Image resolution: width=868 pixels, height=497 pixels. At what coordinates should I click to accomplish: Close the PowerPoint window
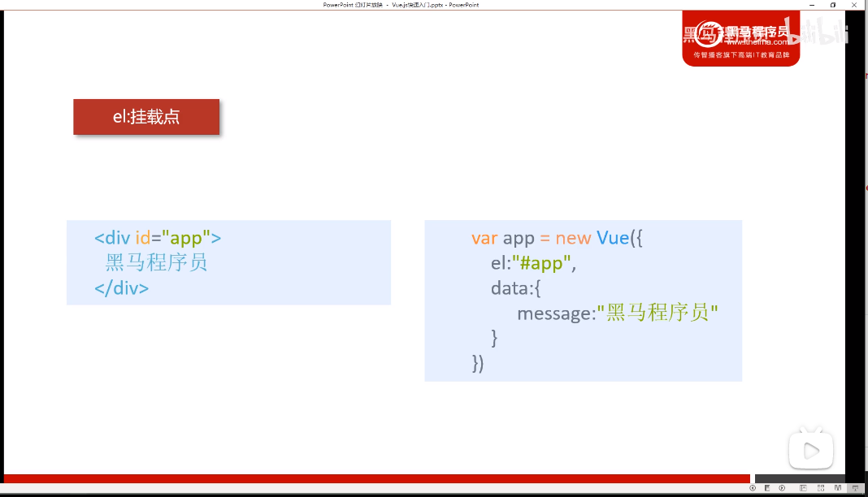(x=854, y=4)
